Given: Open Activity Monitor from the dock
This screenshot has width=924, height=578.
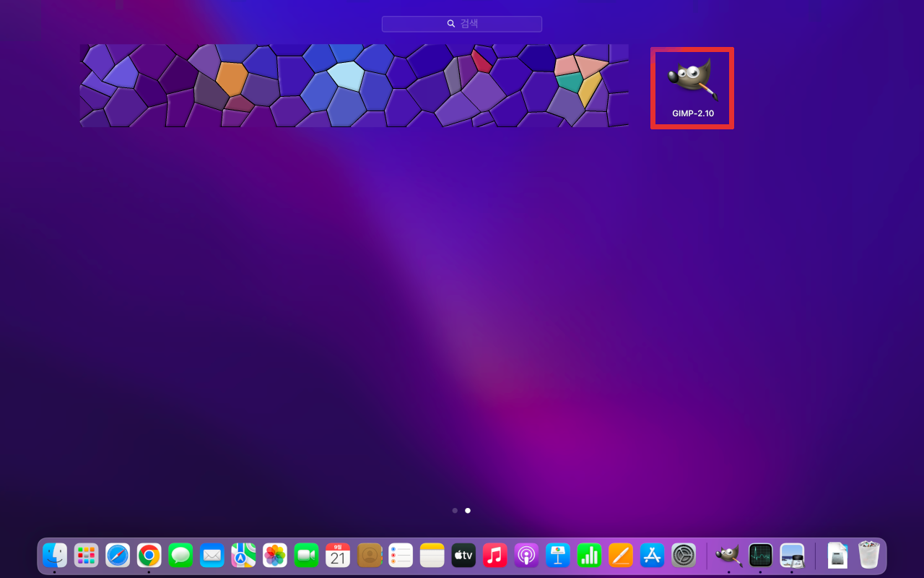Looking at the screenshot, I should click(x=761, y=555).
